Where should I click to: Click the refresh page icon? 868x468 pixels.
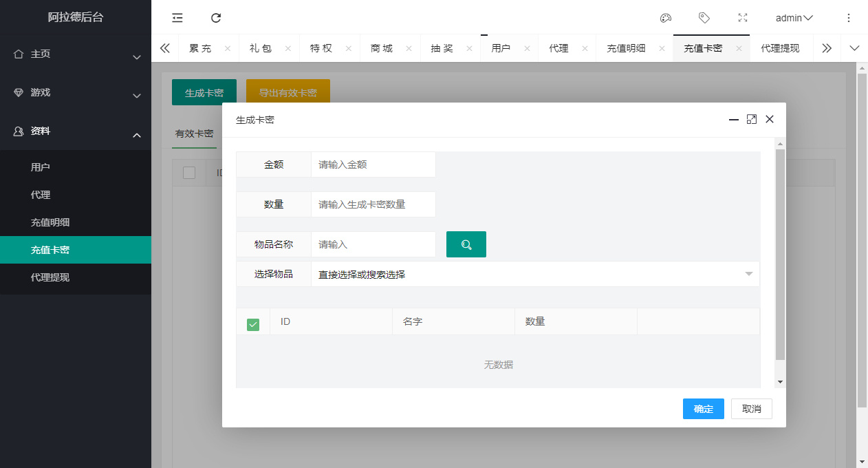pyautogui.click(x=216, y=18)
